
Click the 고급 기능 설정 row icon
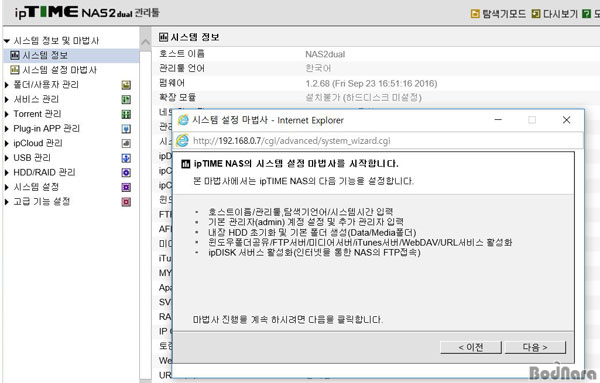126,202
